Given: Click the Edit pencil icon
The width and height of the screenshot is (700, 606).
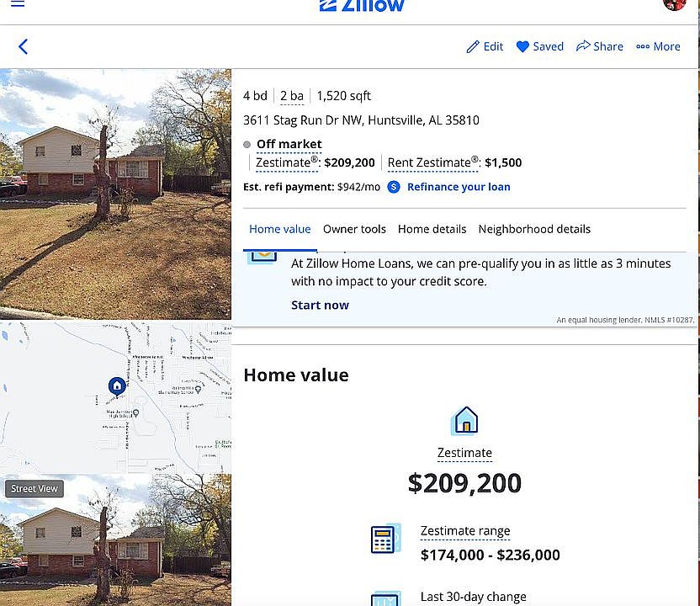Looking at the screenshot, I should (x=473, y=47).
